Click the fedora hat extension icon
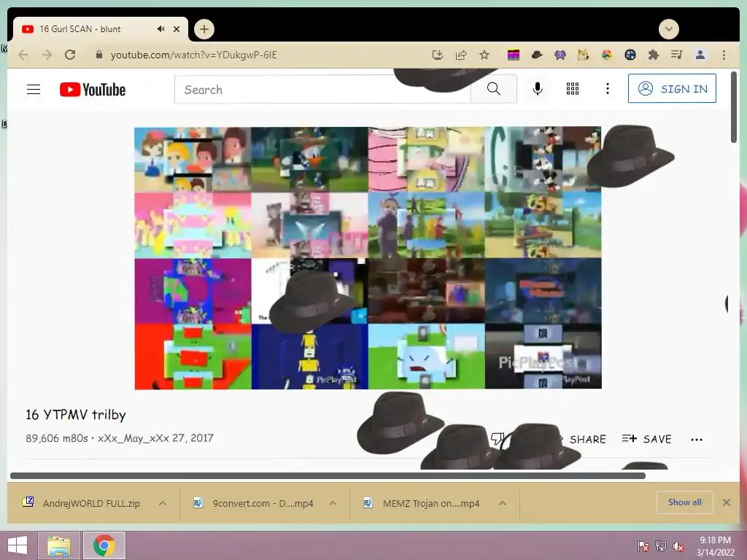Screen dimensions: 747x560 tap(537, 55)
